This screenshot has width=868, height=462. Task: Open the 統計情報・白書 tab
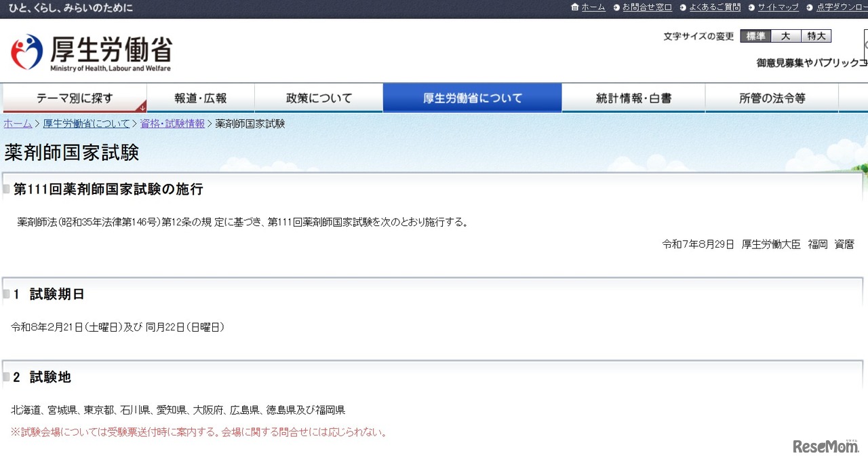click(x=633, y=97)
